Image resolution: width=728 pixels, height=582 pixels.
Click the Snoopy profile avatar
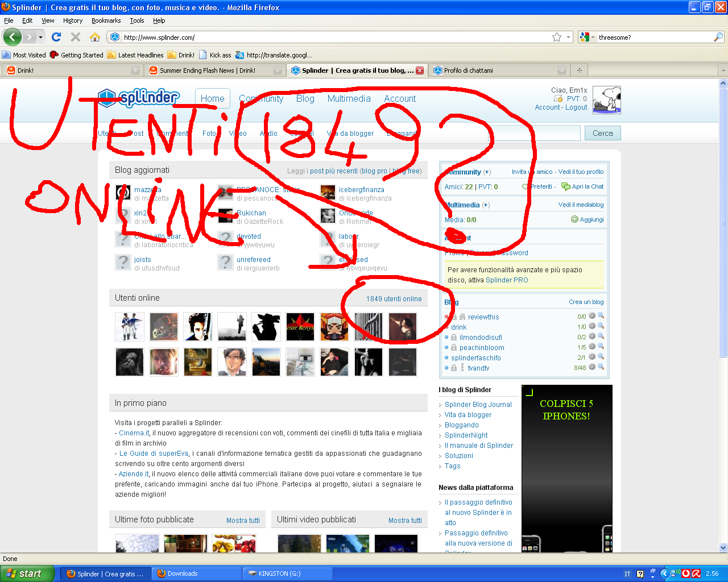point(607,100)
